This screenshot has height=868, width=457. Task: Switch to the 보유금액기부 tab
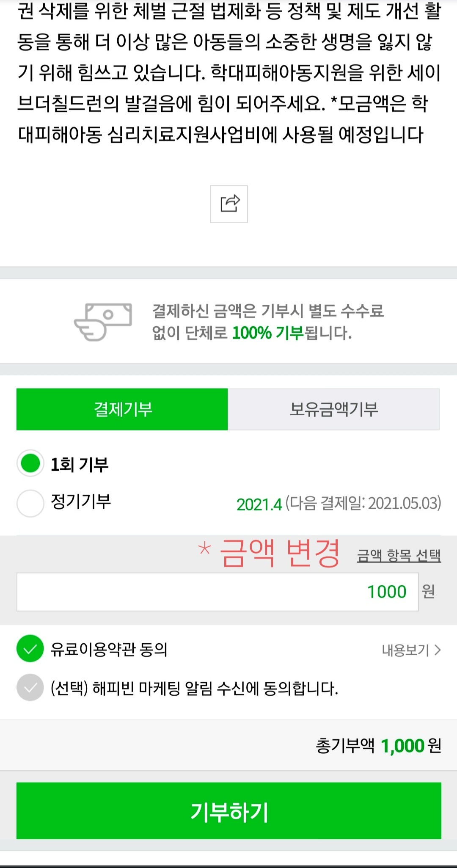click(334, 409)
